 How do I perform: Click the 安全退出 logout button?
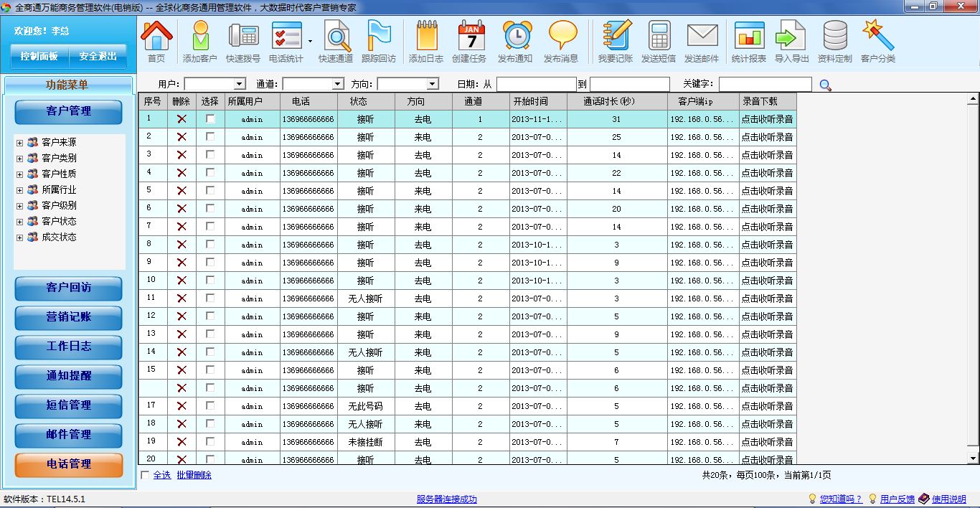[98, 56]
